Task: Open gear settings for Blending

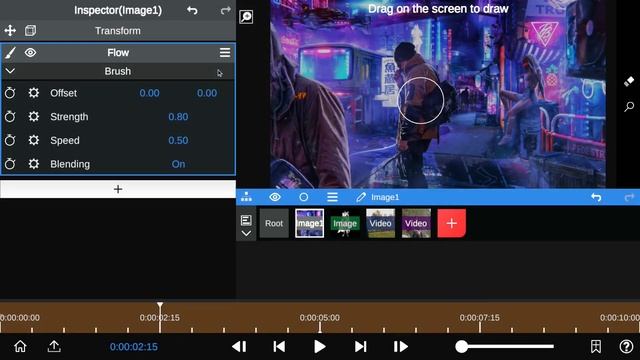Action: pos(34,164)
